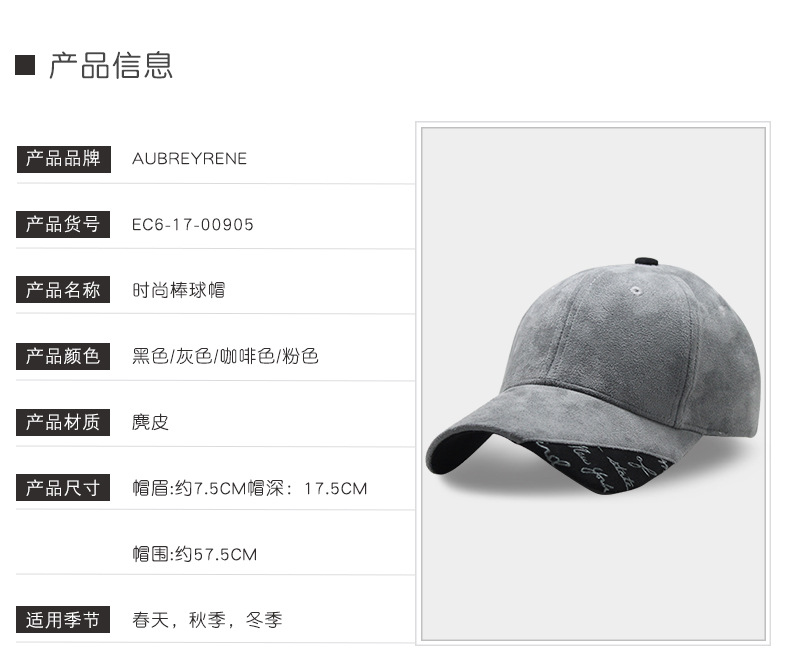Click the black square bullet beside 产品信息
Screen dimensions: 790x664
[x=25, y=65]
